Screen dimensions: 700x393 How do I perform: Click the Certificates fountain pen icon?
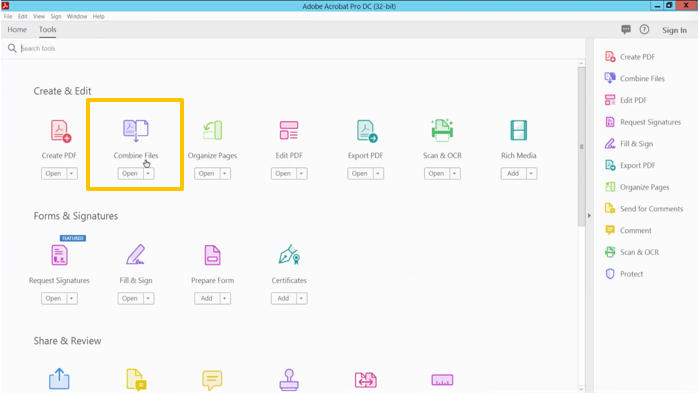(x=289, y=255)
